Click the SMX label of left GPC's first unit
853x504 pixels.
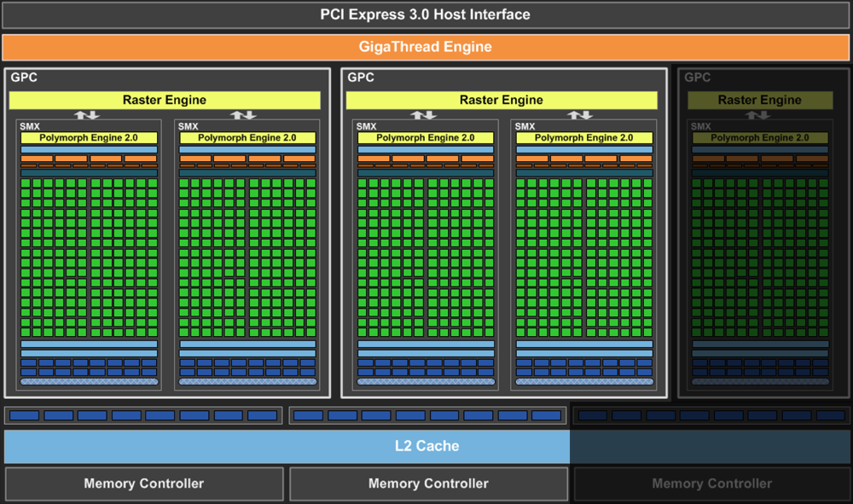[x=30, y=126]
